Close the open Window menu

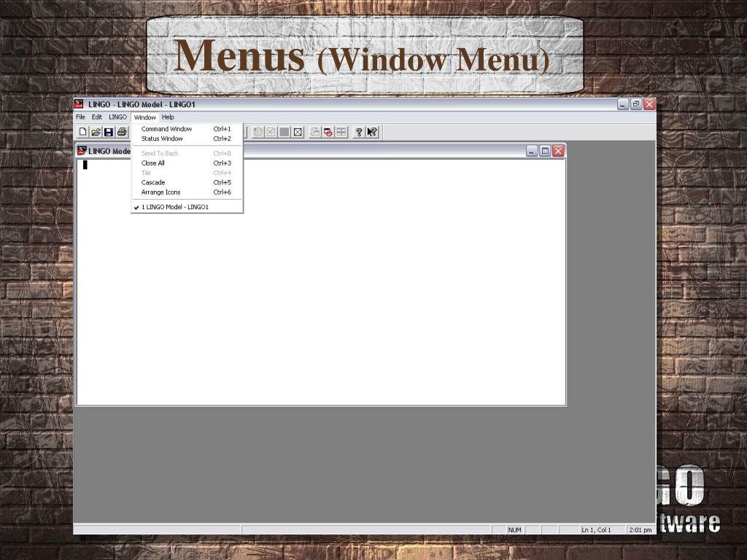(145, 117)
